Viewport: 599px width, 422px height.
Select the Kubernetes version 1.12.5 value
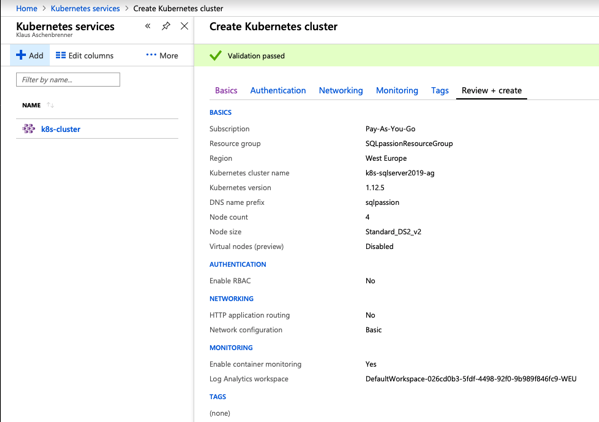375,188
